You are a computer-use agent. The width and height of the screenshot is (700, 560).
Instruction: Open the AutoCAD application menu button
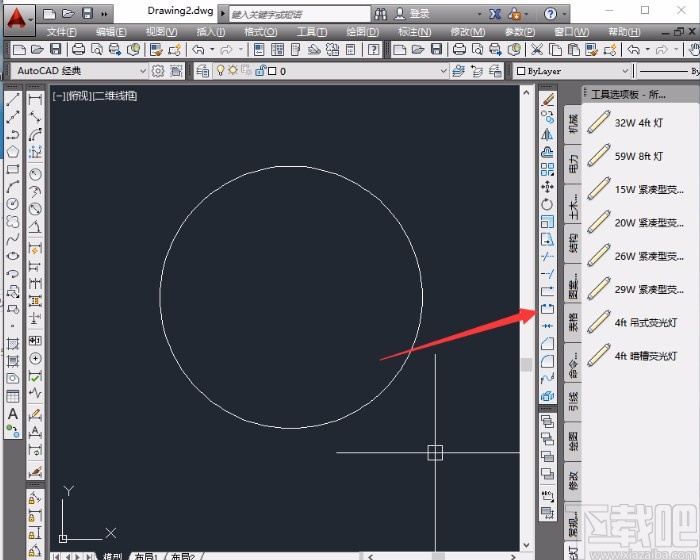point(20,16)
